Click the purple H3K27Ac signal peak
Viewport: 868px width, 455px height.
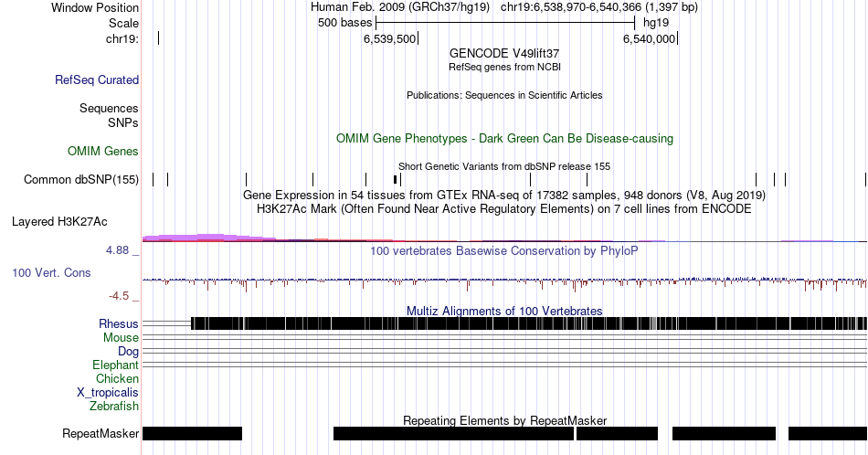tap(207, 238)
